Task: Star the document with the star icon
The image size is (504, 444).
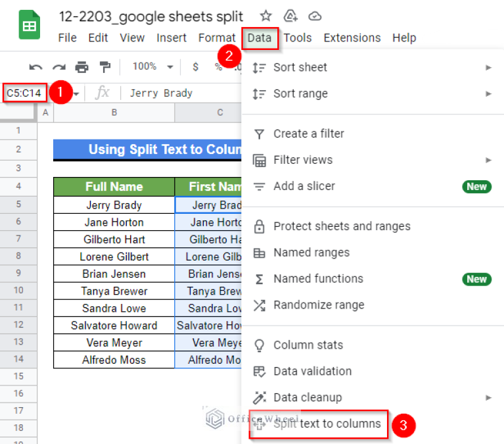Action: click(266, 16)
